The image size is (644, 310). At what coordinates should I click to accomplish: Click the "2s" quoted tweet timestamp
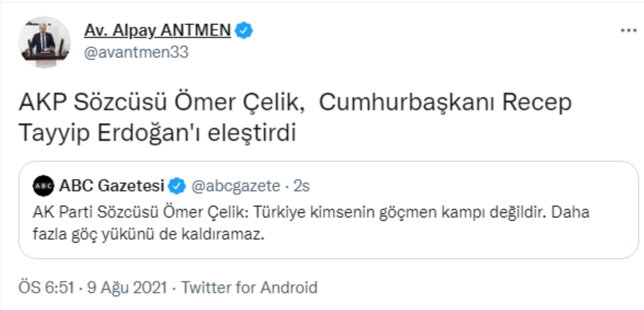[301, 186]
